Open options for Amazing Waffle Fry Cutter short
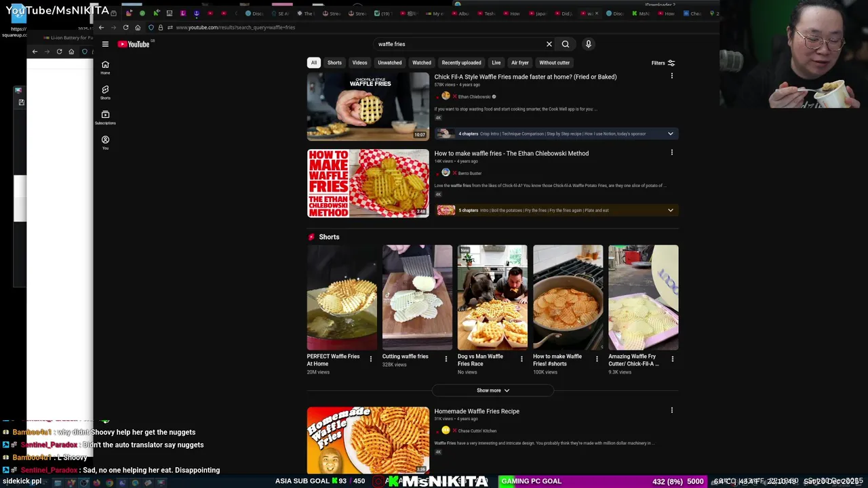This screenshot has height=488, width=868. [x=672, y=359]
